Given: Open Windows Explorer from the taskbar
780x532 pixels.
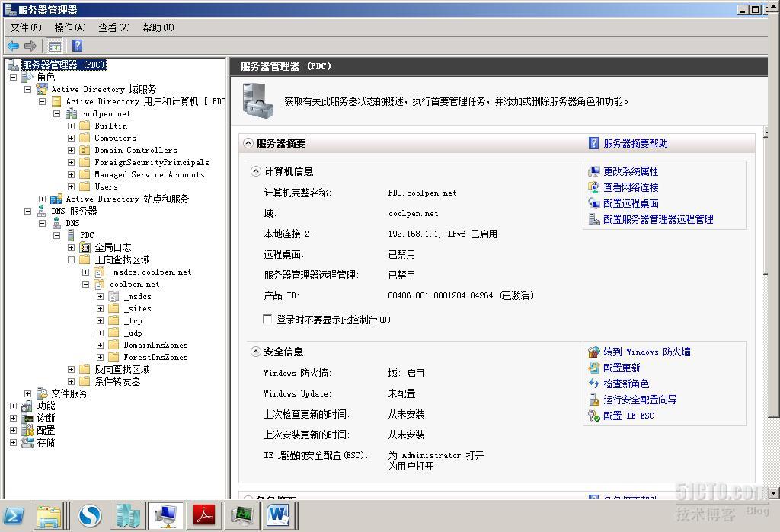Looking at the screenshot, I should tap(50, 516).
